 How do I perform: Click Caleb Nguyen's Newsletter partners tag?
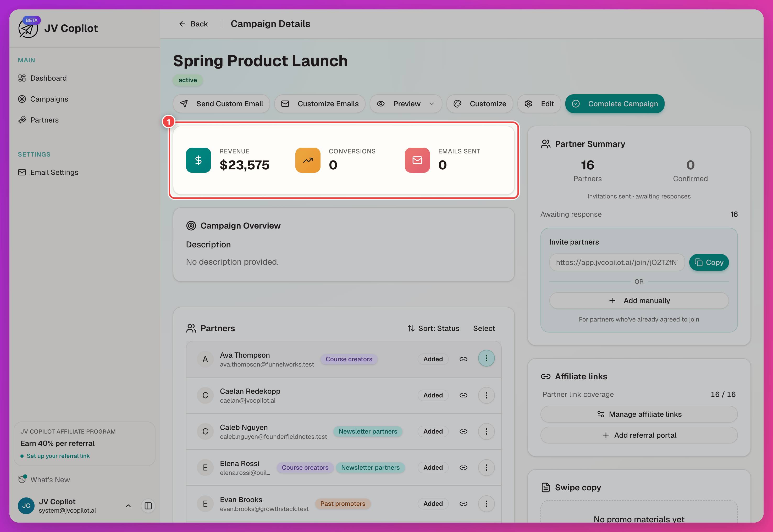point(368,432)
